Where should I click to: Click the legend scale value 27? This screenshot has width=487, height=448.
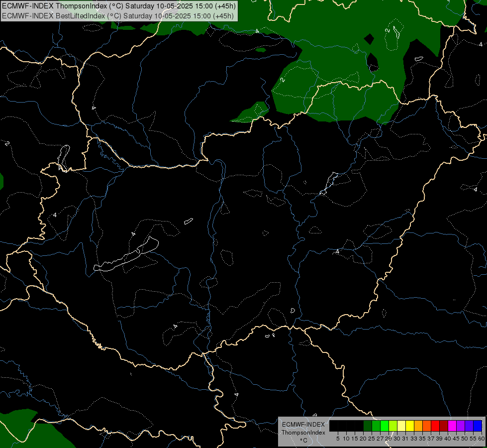(380, 439)
